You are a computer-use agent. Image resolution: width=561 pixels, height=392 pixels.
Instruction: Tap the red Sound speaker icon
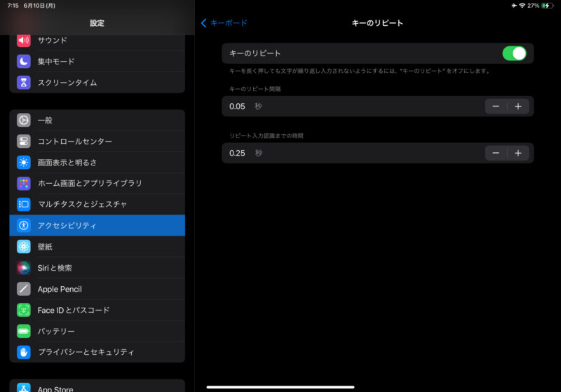pyautogui.click(x=24, y=41)
